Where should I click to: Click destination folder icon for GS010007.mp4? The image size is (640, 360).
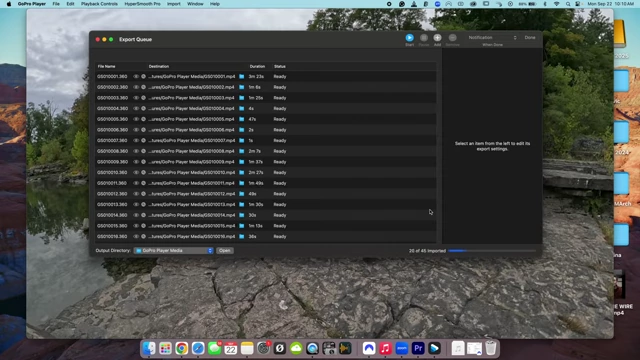[x=242, y=140]
